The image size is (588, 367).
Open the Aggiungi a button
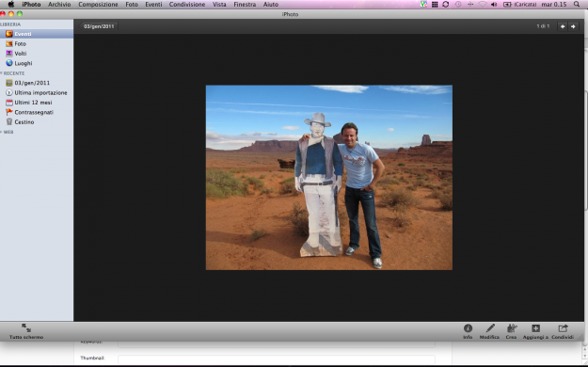[x=535, y=332]
